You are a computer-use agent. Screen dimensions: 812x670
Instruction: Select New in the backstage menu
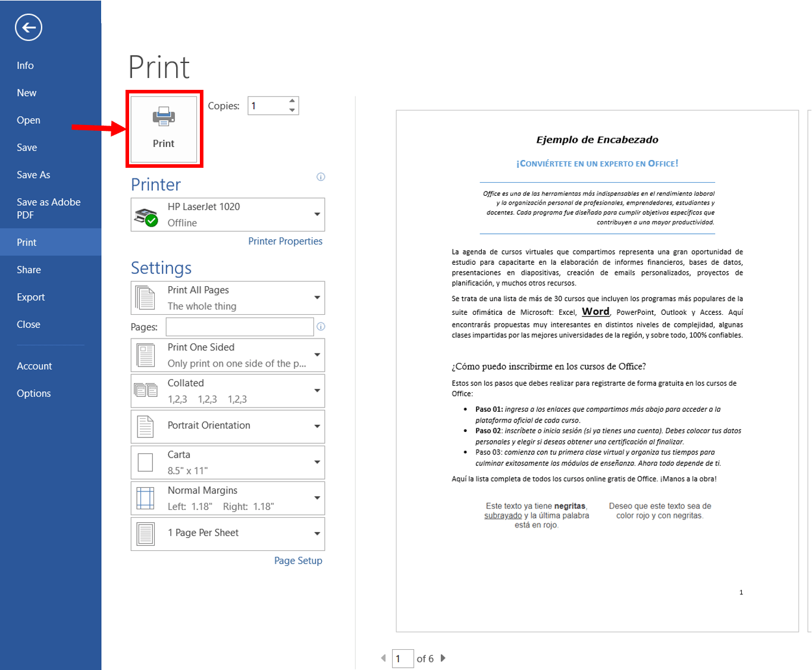click(51, 93)
